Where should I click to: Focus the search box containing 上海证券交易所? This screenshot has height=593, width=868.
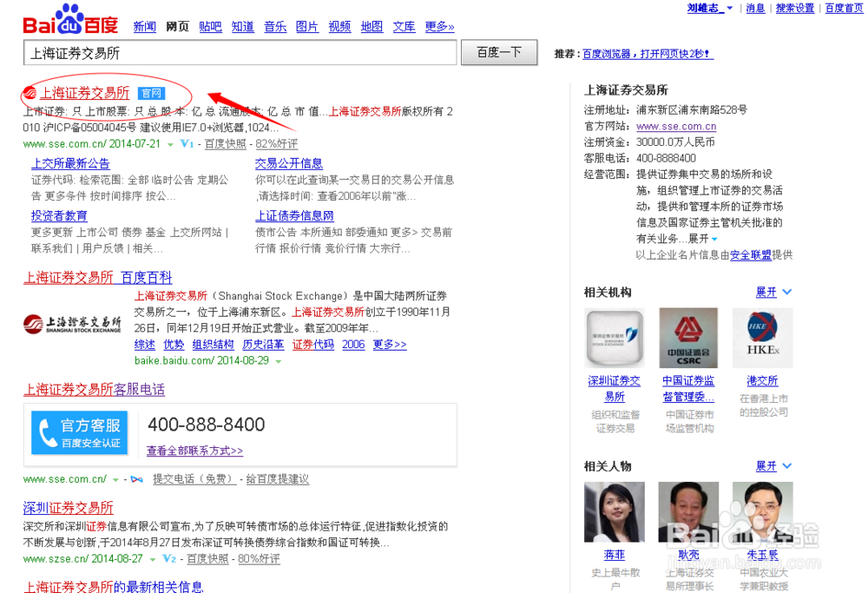[x=240, y=53]
